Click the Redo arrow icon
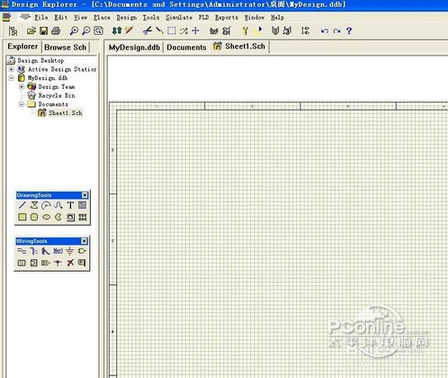This screenshot has width=448, height=378. [337, 31]
